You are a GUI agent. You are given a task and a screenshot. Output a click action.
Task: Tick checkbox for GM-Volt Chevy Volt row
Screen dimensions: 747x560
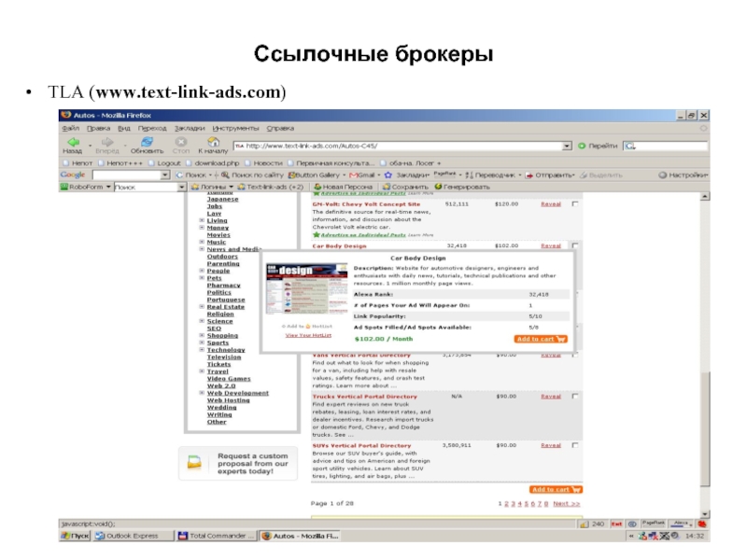pos(575,203)
